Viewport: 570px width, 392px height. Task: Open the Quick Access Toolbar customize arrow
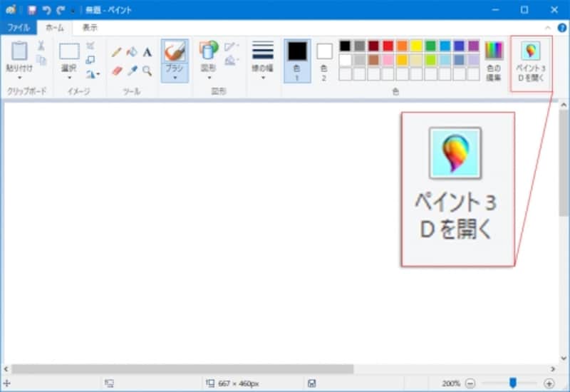coord(73,11)
